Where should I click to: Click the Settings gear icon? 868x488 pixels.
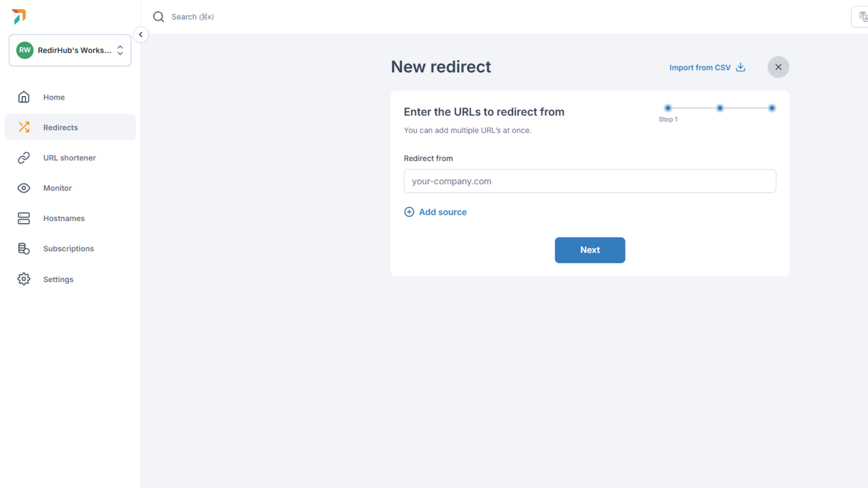click(24, 279)
